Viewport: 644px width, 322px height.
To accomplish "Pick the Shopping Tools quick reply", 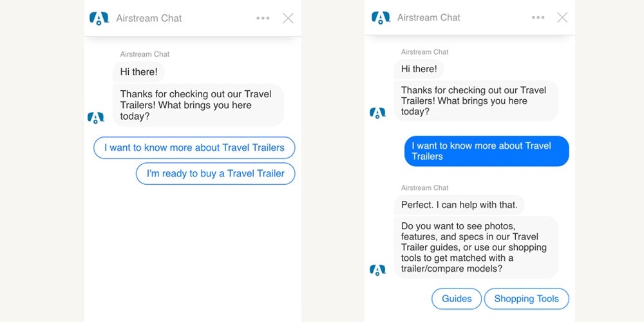I will [x=526, y=299].
